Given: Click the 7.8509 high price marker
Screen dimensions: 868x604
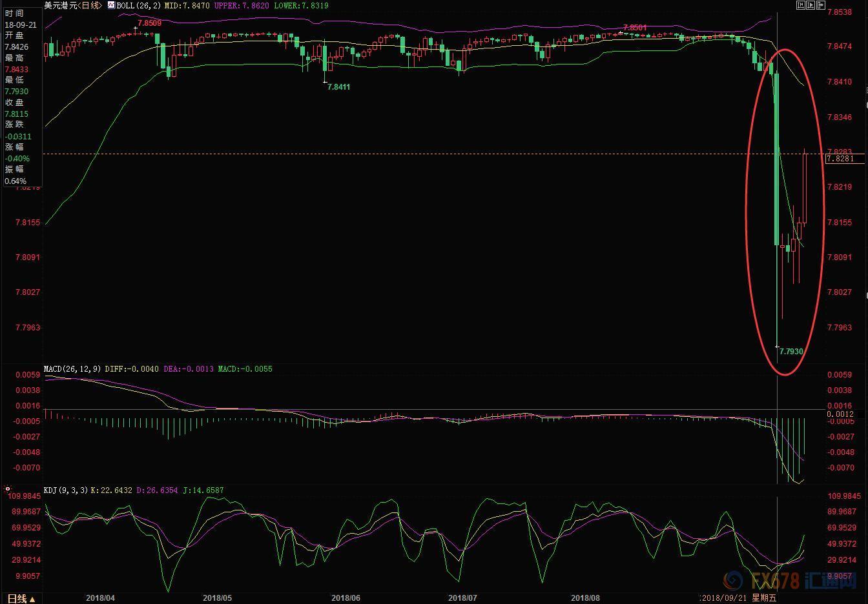Looking at the screenshot, I should point(150,23).
